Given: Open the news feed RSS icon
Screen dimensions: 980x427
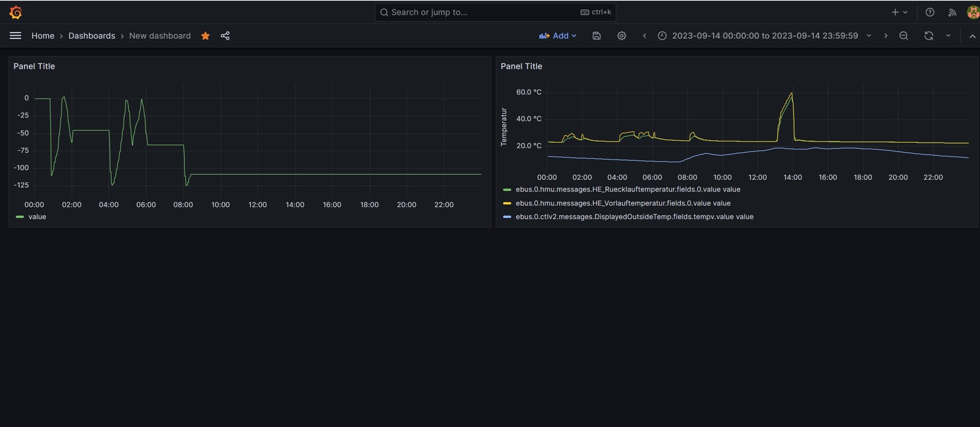Looking at the screenshot, I should pos(952,12).
